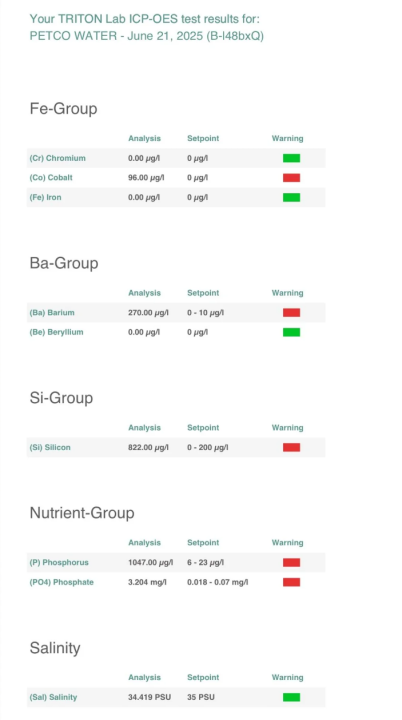The width and height of the screenshot is (402, 720).
Task: Click the Setpoint column header in Si-Group
Action: [x=203, y=428]
